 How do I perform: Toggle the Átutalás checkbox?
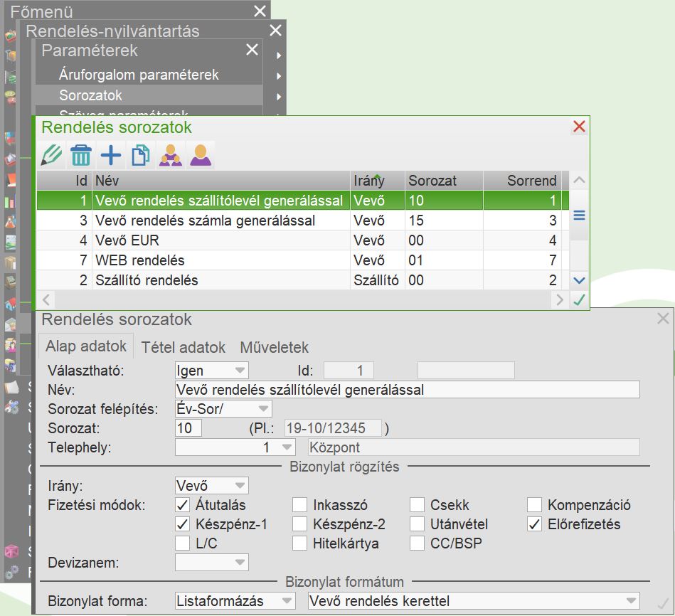pos(183,504)
